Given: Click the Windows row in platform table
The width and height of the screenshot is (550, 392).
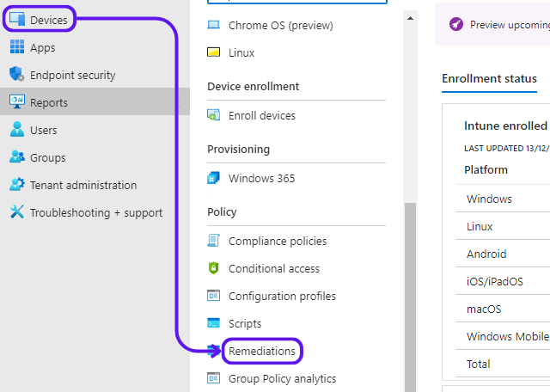Looking at the screenshot, I should click(x=503, y=199).
